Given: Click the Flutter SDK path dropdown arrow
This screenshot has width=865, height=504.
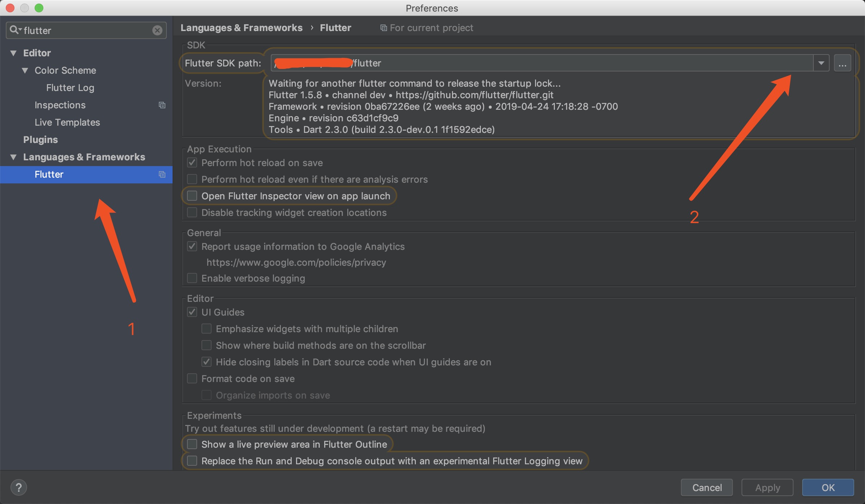Looking at the screenshot, I should pos(821,62).
